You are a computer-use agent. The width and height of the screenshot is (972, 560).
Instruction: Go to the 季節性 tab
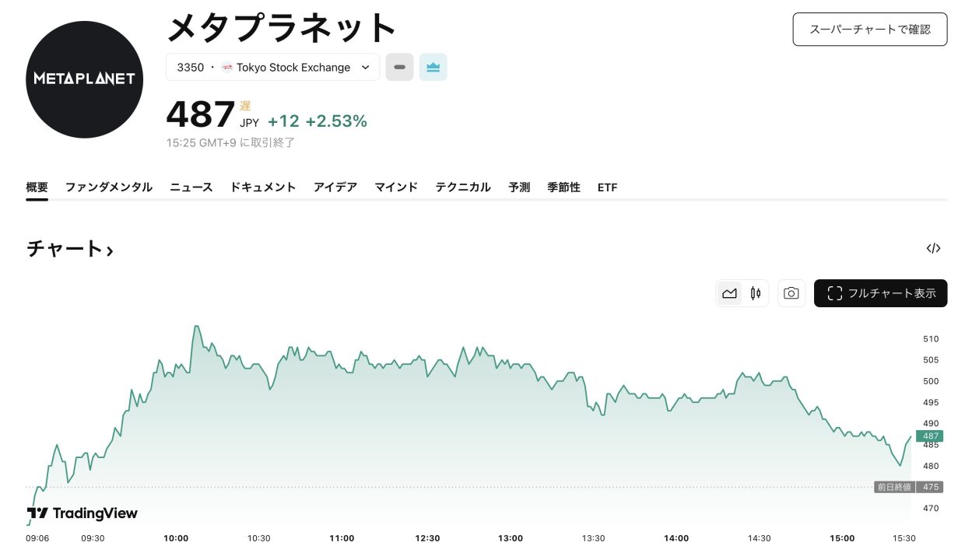pos(563,187)
